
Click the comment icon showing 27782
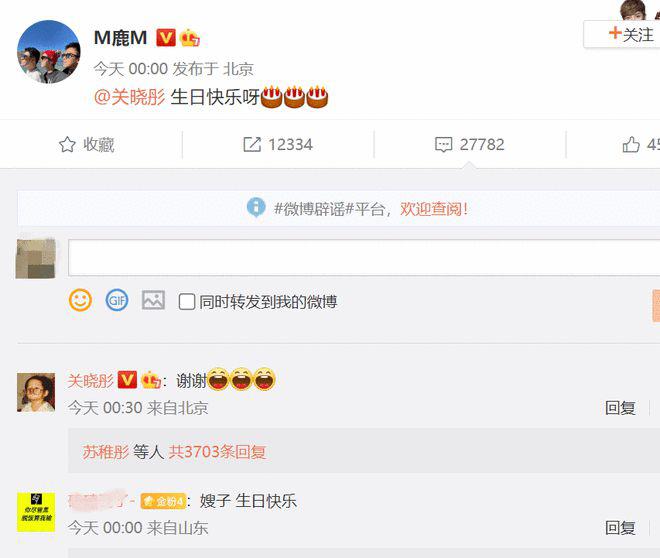click(443, 144)
